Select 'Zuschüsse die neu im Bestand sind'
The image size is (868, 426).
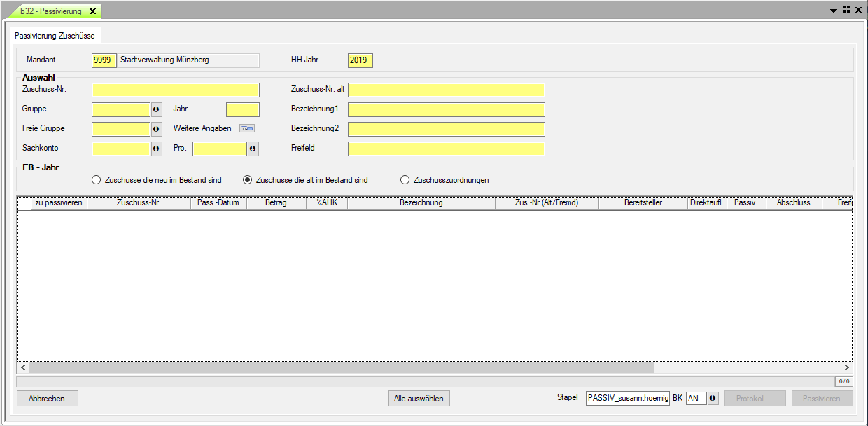[x=96, y=180]
